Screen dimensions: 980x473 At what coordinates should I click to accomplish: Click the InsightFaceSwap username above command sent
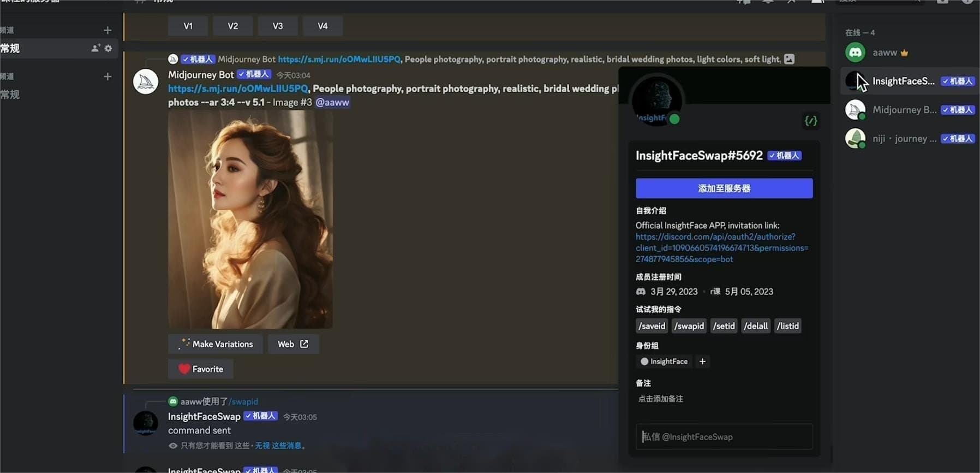(204, 416)
